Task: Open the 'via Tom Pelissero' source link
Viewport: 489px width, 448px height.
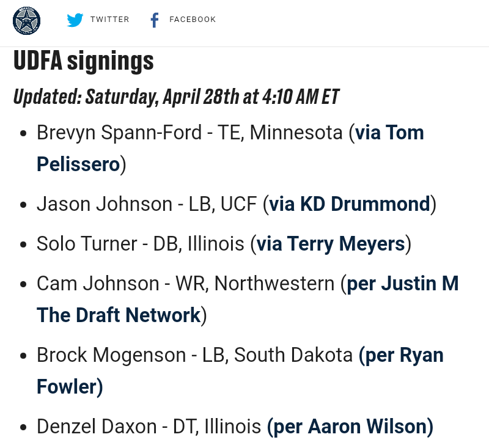Action: (389, 133)
